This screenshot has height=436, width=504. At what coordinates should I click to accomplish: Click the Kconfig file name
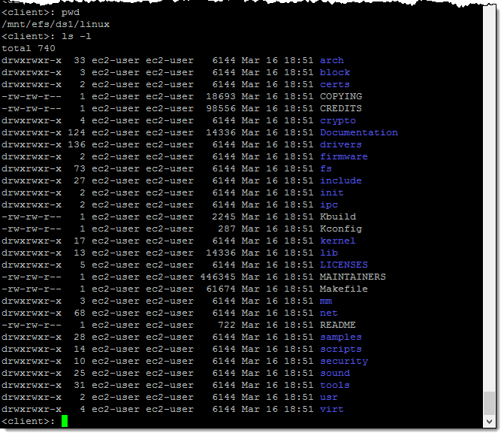[340, 229]
